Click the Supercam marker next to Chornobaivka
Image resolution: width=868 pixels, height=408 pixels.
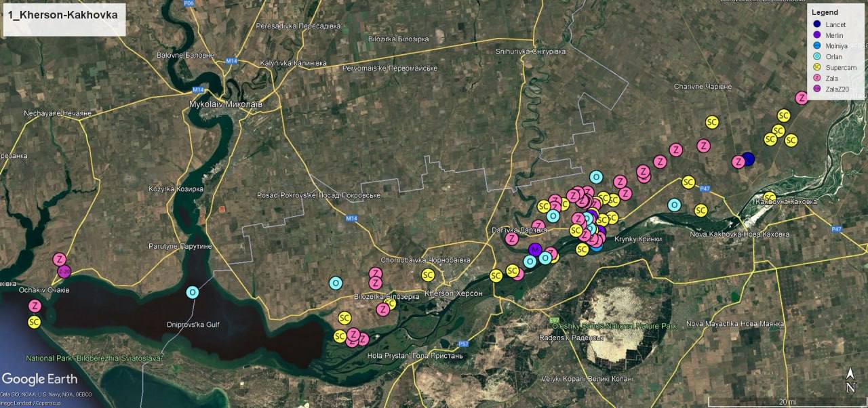428,274
